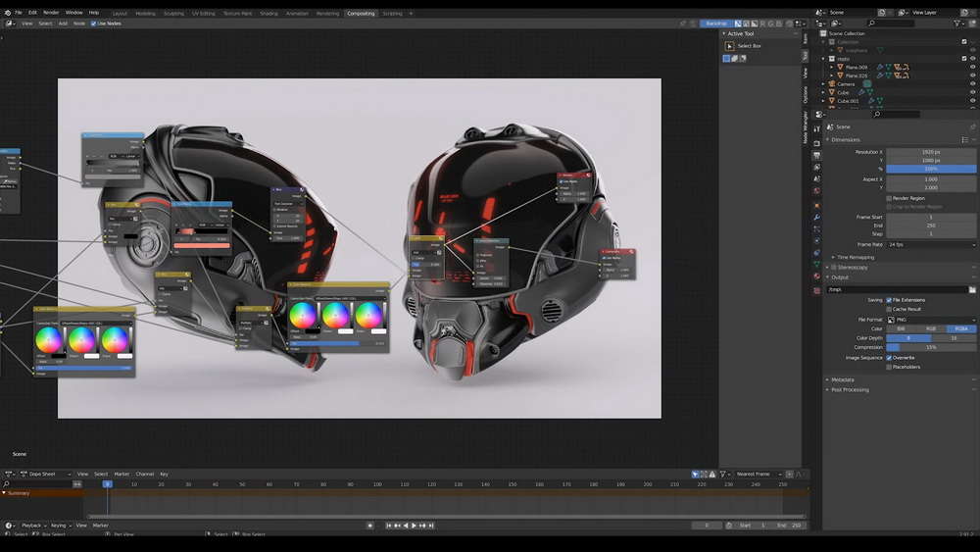The width and height of the screenshot is (980, 552).
Task: Click the Compression 15% slider
Action: coord(931,348)
